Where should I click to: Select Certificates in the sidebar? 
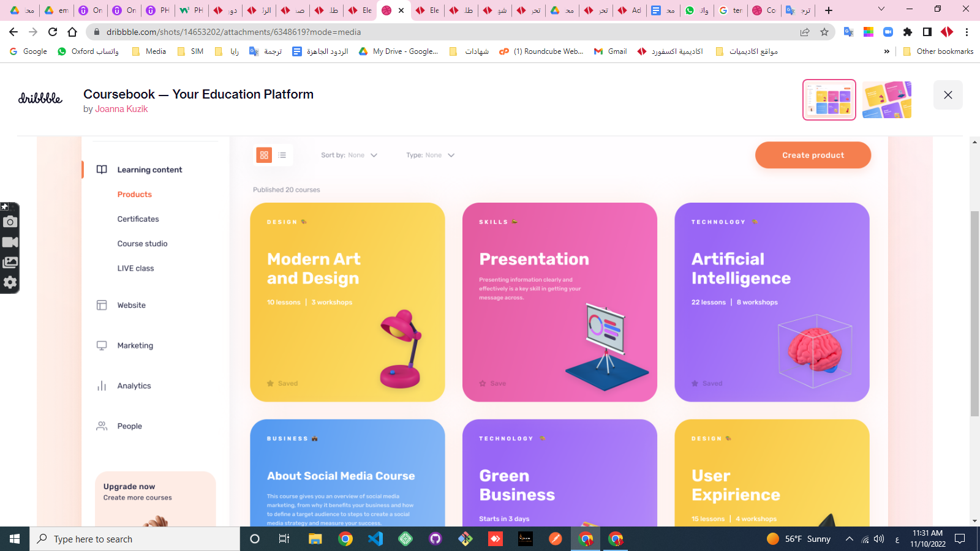pos(138,219)
